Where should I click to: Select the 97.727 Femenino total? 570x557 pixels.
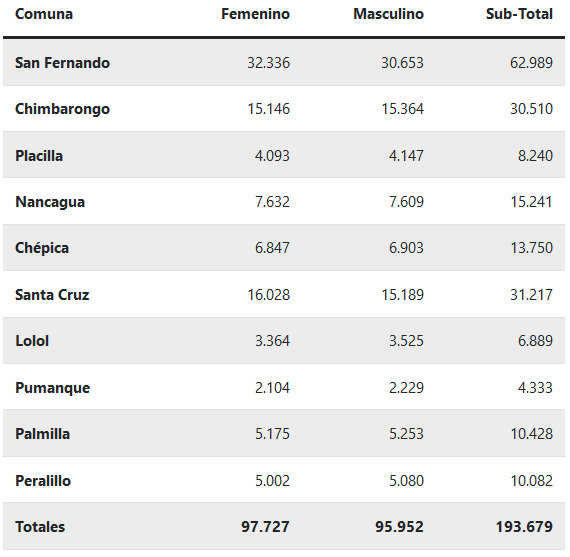(x=265, y=527)
